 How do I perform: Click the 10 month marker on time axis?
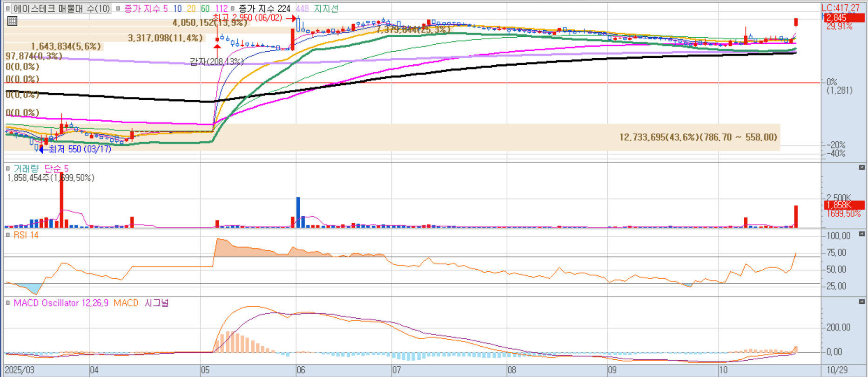pos(723,370)
